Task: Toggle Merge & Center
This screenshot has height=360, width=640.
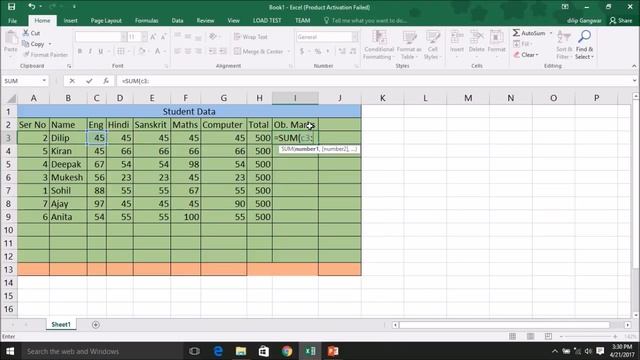Action: coord(258,51)
